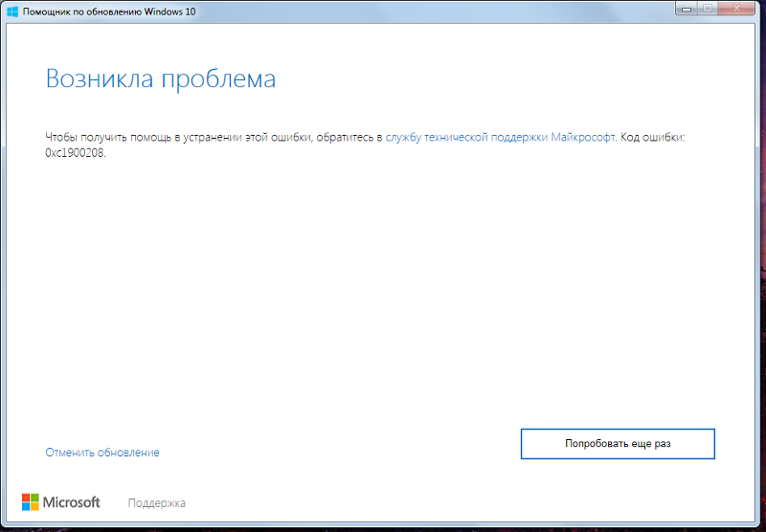
Task: Click the 'Возникла проблема' heading
Action: pyautogui.click(x=161, y=78)
